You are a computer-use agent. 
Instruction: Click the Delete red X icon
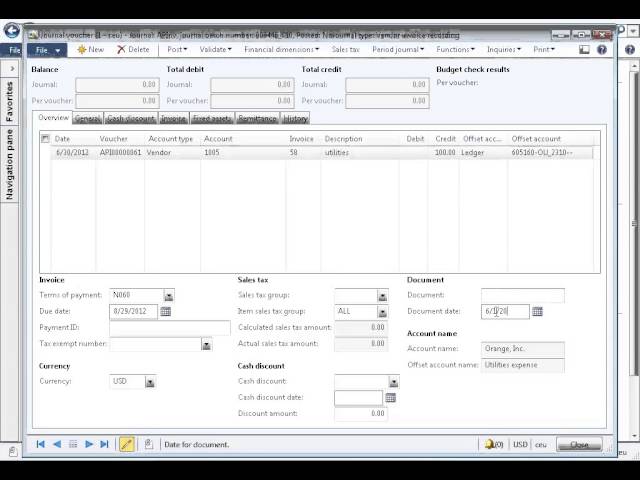[x=121, y=50]
